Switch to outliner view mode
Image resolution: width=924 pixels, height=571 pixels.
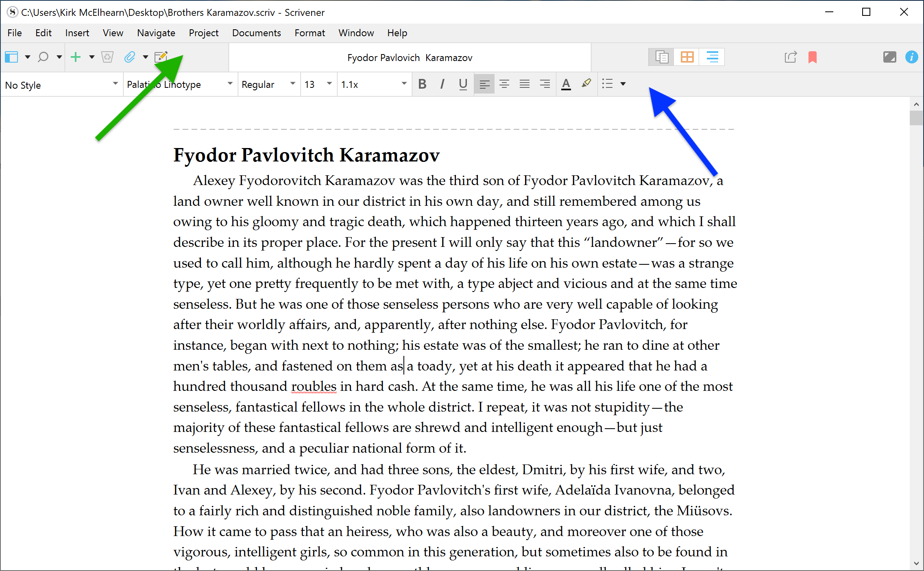[712, 57]
